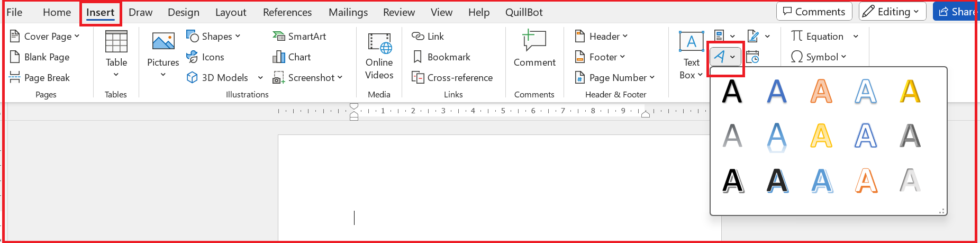Open the QuillBot tab

[524, 12]
